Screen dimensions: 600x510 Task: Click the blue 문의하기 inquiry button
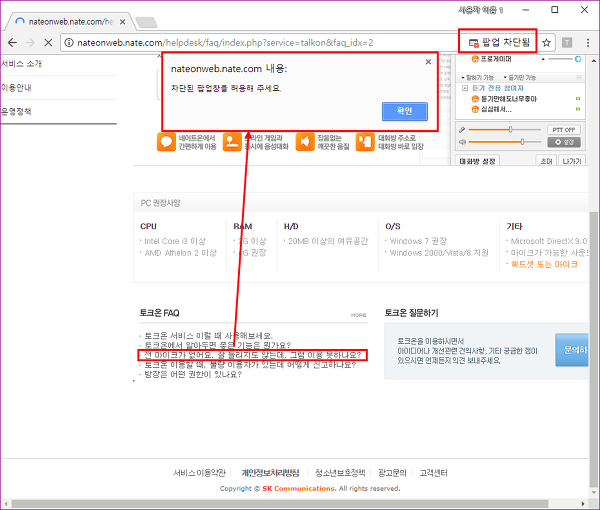[572, 350]
